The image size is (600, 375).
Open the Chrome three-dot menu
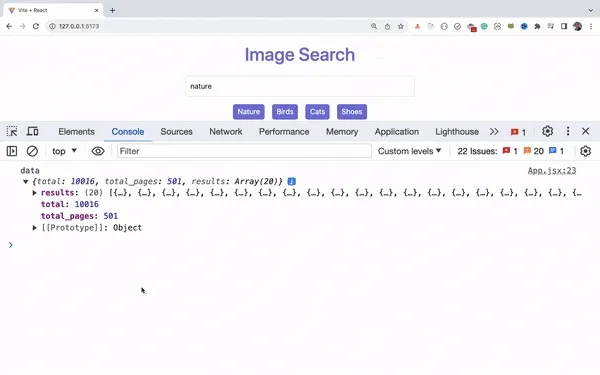tap(591, 26)
